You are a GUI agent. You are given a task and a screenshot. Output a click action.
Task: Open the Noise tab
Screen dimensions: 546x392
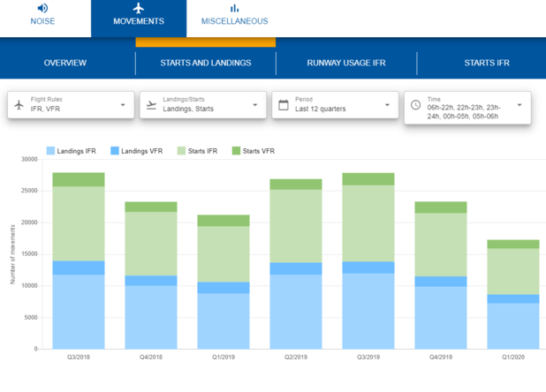[42, 19]
